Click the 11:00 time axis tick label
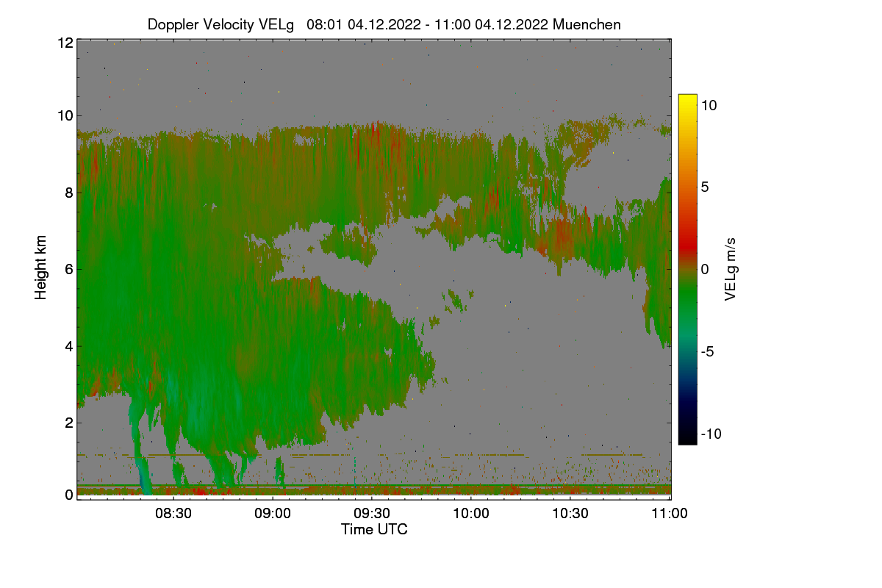Viewport: 882px width, 588px height. click(669, 514)
